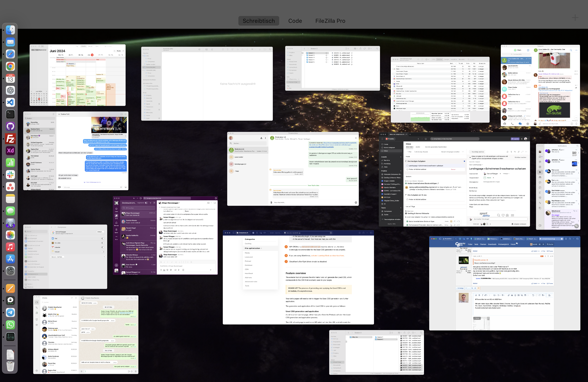588x382 pixels.
Task: Add a new desktop with plus button
Action: pos(575,18)
